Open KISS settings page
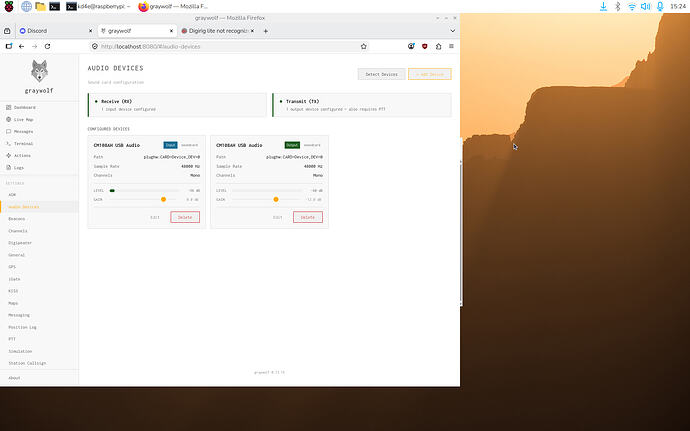The width and height of the screenshot is (690, 431). point(13,291)
